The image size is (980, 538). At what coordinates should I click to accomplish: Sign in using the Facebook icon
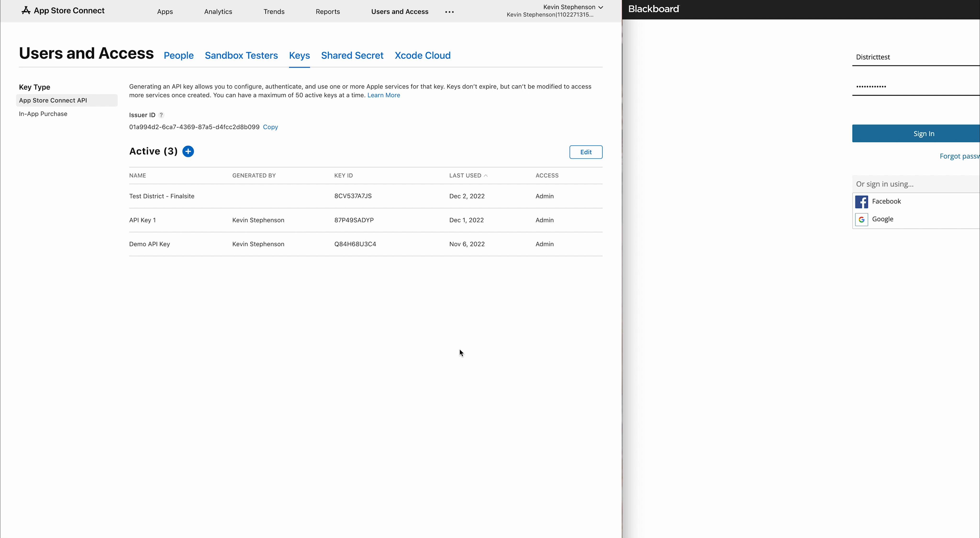862,202
